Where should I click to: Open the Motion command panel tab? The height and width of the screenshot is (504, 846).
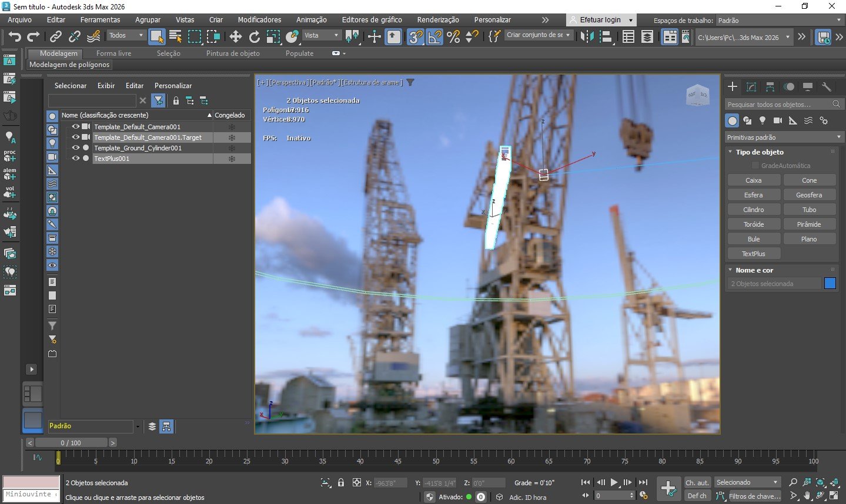coord(789,87)
